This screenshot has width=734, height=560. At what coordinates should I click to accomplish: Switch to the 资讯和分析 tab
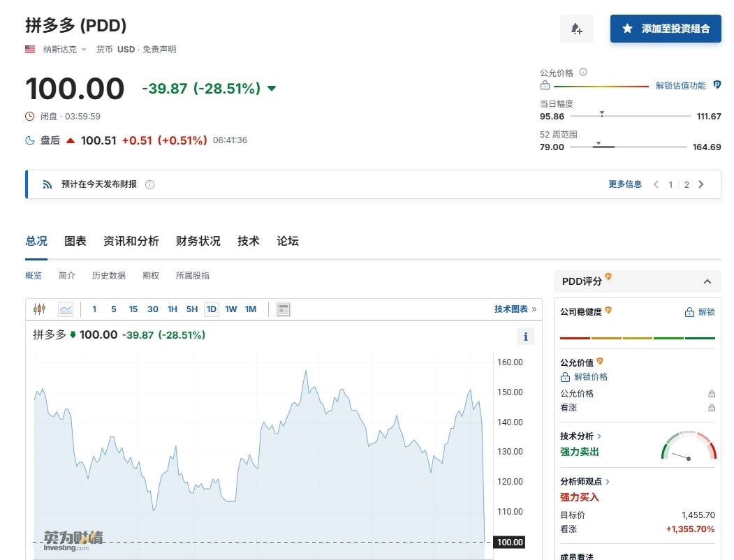coord(131,241)
